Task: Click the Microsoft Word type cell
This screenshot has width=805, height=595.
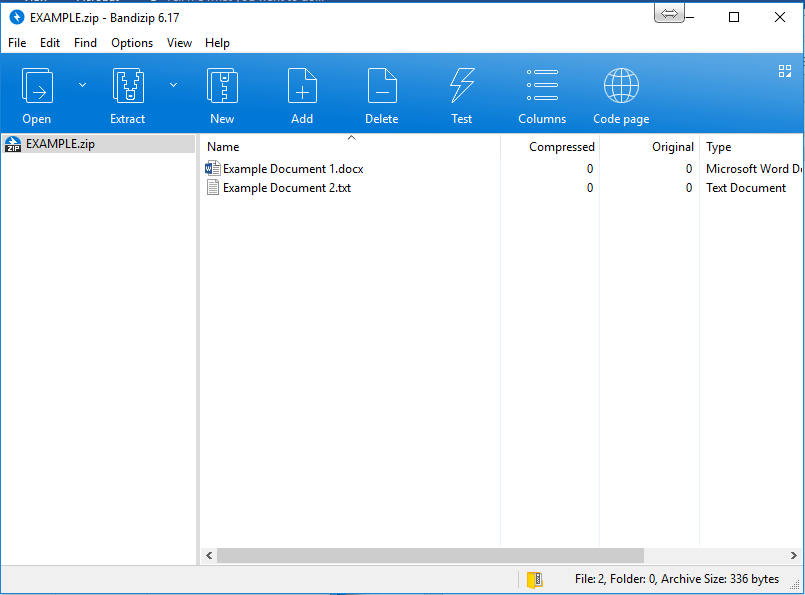Action: [754, 169]
